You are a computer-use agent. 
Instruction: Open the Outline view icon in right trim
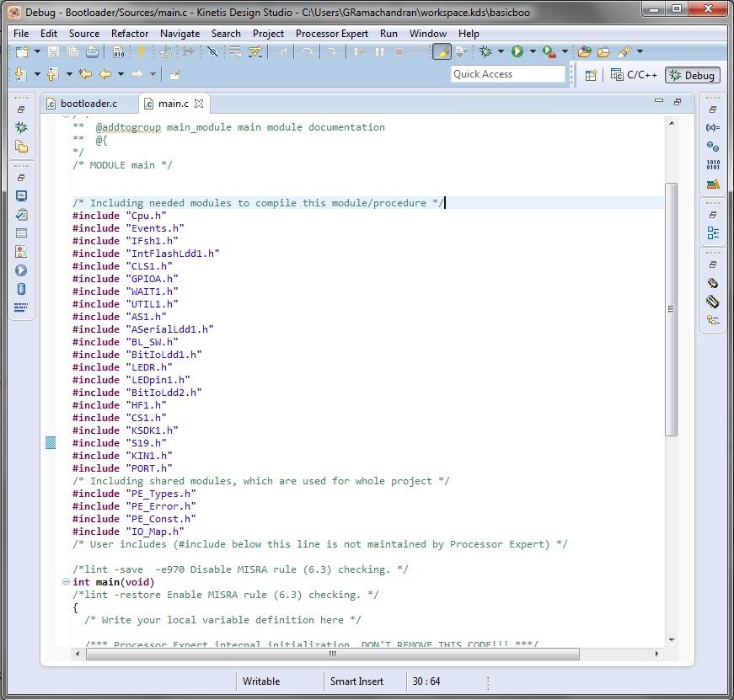click(x=713, y=232)
